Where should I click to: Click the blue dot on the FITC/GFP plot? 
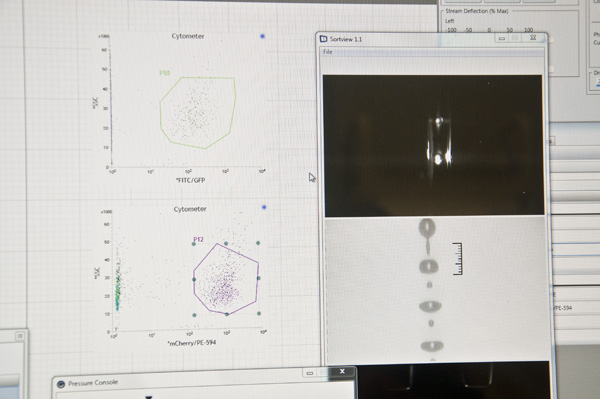click(262, 36)
